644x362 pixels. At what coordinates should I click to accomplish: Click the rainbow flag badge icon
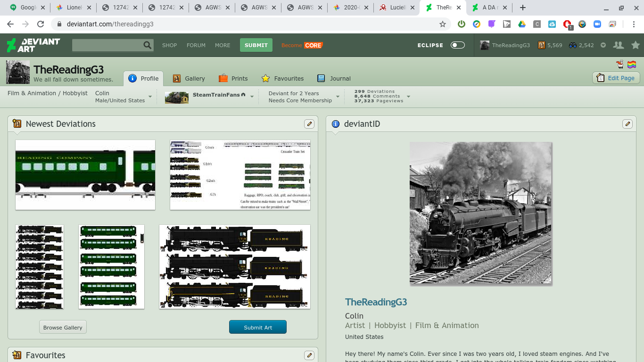tap(631, 65)
